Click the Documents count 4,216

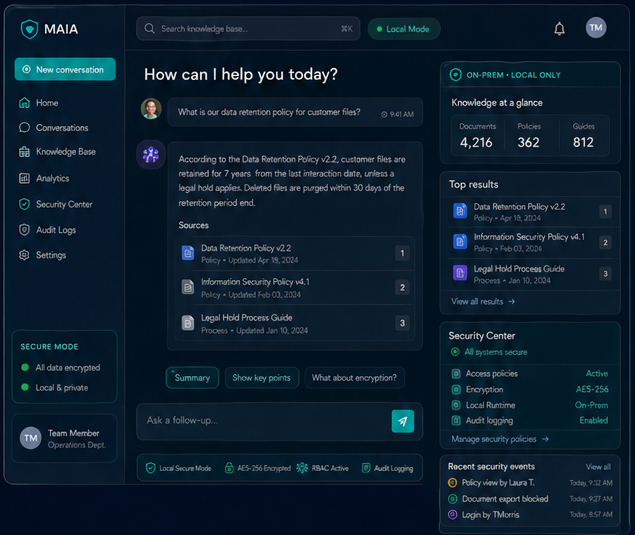(476, 142)
